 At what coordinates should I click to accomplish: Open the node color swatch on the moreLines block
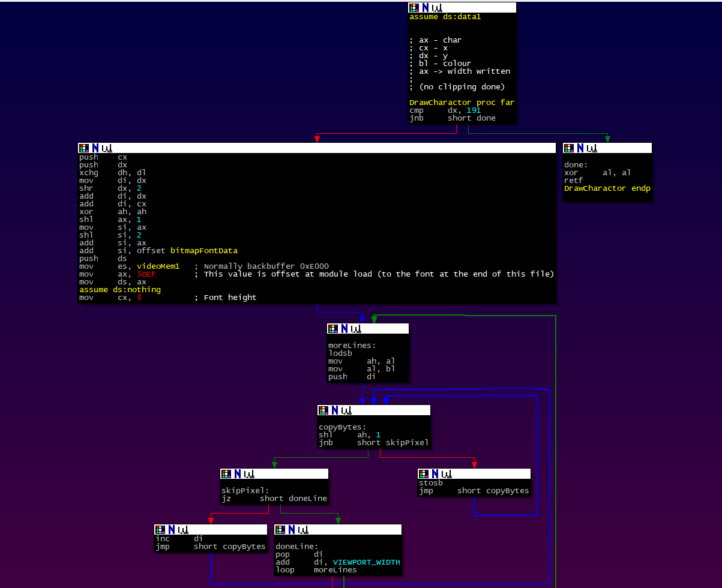point(332,328)
